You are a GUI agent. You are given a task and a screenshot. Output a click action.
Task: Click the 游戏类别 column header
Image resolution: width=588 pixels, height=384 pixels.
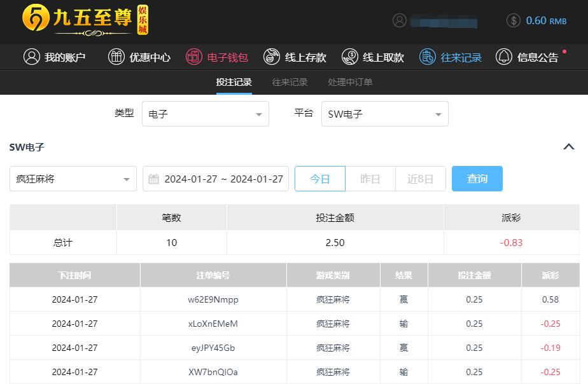pos(333,275)
